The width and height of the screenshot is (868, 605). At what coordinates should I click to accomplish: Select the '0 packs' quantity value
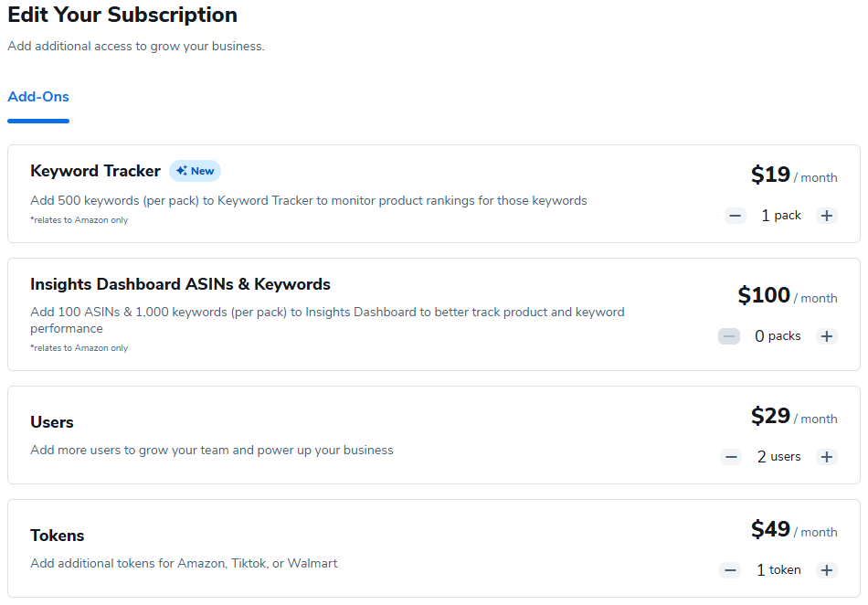[x=777, y=336]
